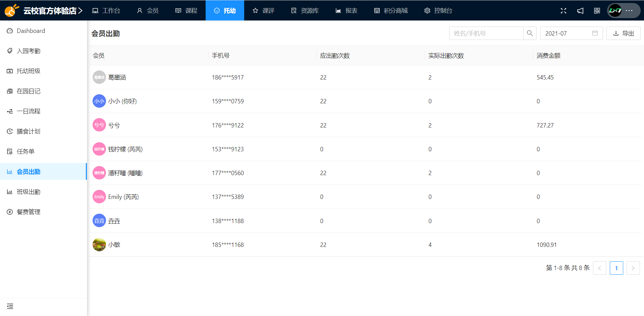Click member name 小敏
The height and width of the screenshot is (316, 644).
click(x=114, y=245)
